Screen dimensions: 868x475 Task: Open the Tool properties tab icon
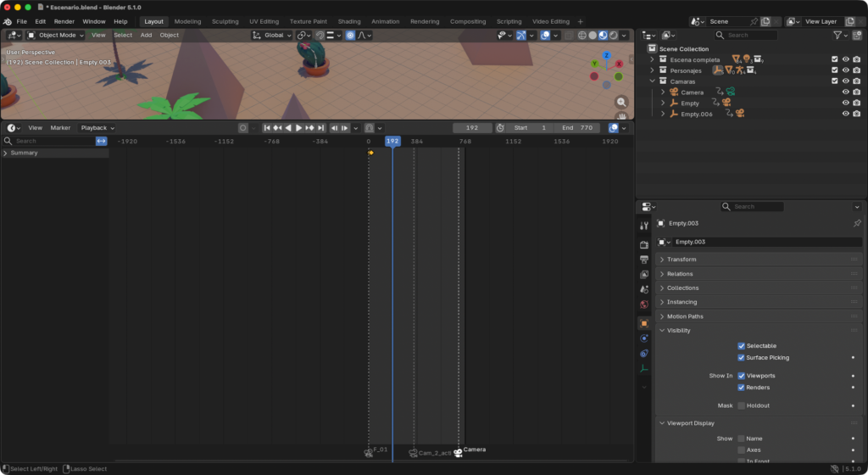tap(644, 226)
